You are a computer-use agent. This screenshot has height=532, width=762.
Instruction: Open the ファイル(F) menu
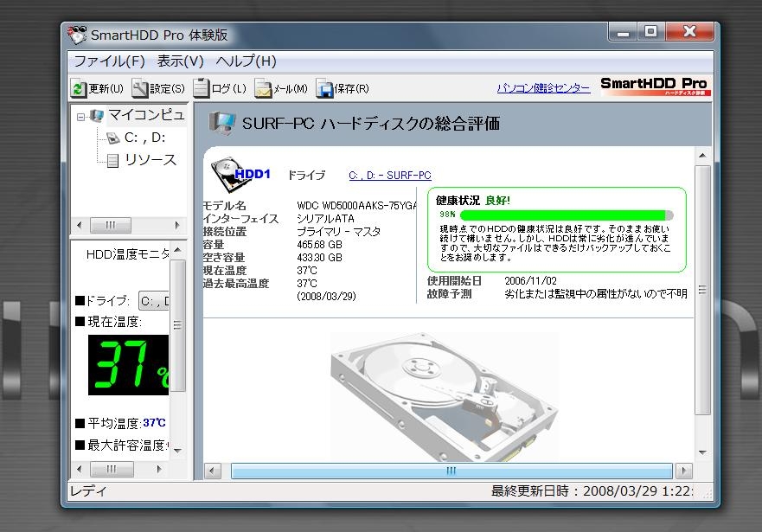click(x=109, y=61)
